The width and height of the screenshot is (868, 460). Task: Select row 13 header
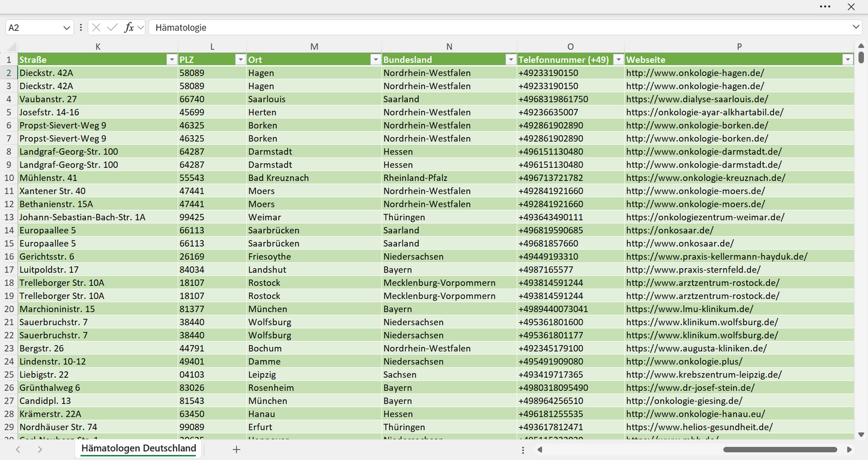point(9,217)
